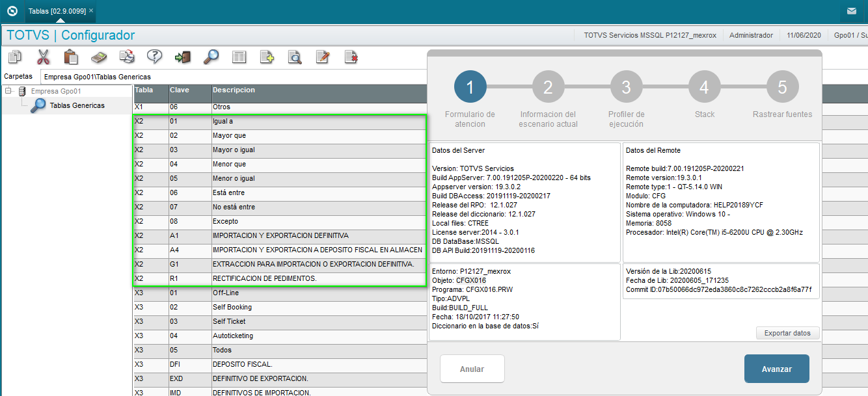Click the Anular button
Image resolution: width=868 pixels, height=396 pixels.
point(472,369)
